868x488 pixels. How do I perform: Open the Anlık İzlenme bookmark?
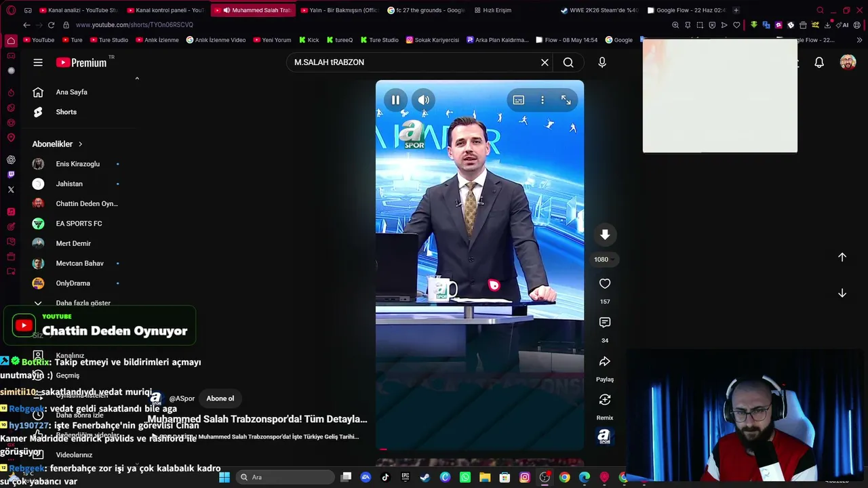pos(157,40)
